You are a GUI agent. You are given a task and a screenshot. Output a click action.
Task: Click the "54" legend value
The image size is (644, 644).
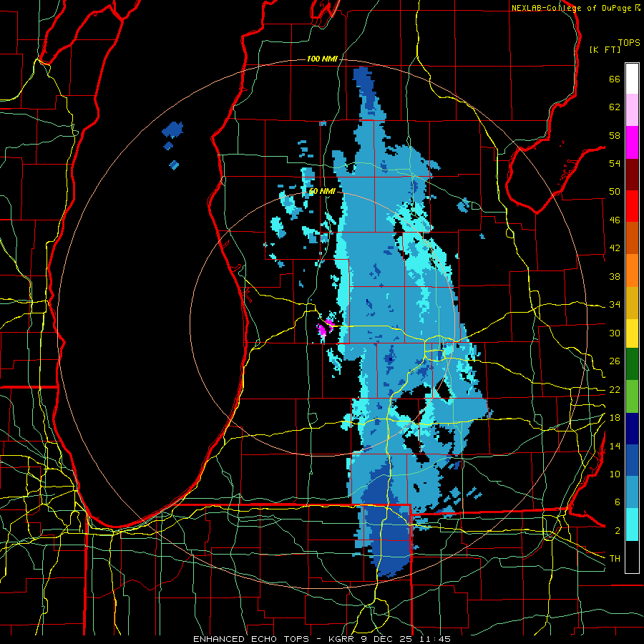[x=615, y=163]
